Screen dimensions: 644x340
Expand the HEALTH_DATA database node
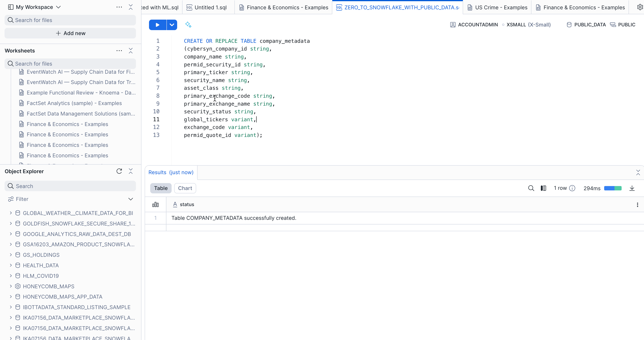coord(11,265)
